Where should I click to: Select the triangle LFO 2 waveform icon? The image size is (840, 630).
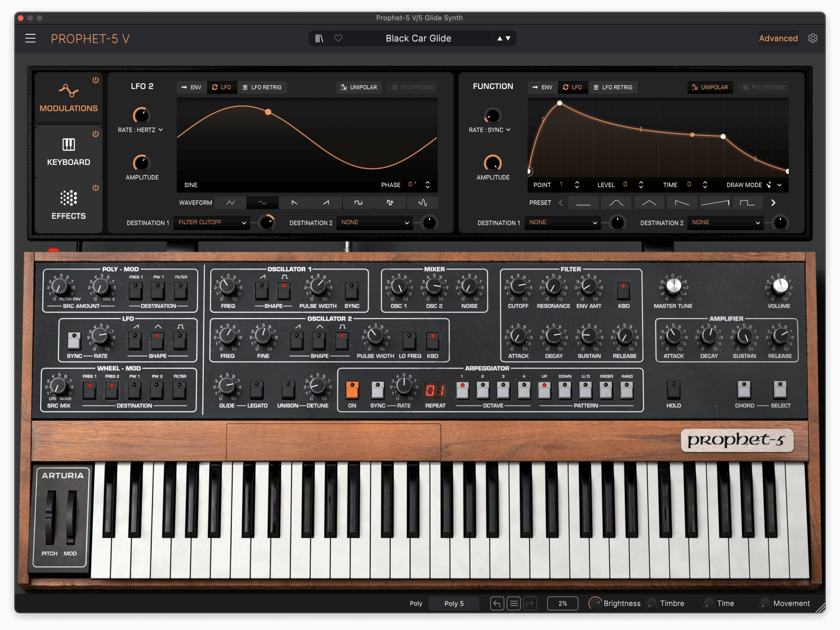coord(231,203)
